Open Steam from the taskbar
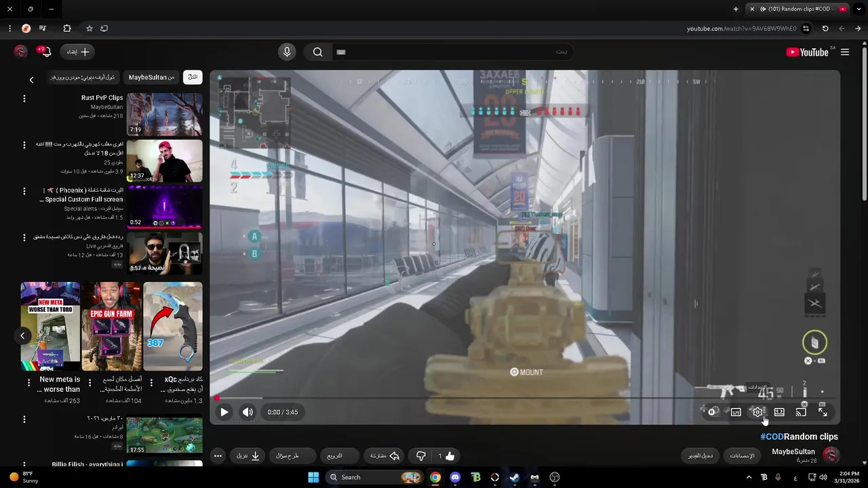This screenshot has width=868, height=488. coord(515,477)
